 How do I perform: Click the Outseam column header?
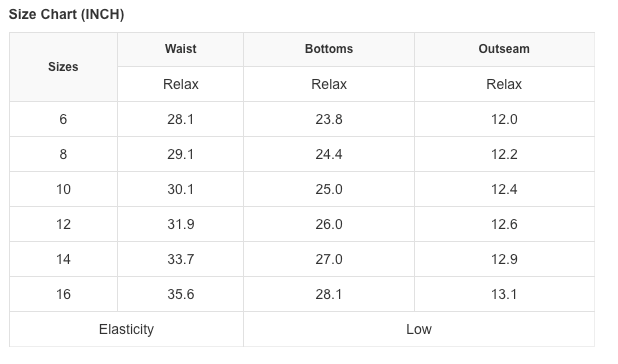(x=504, y=49)
